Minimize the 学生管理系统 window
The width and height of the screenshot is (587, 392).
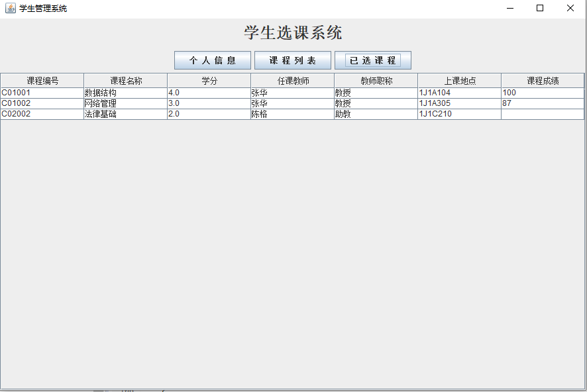(x=510, y=8)
